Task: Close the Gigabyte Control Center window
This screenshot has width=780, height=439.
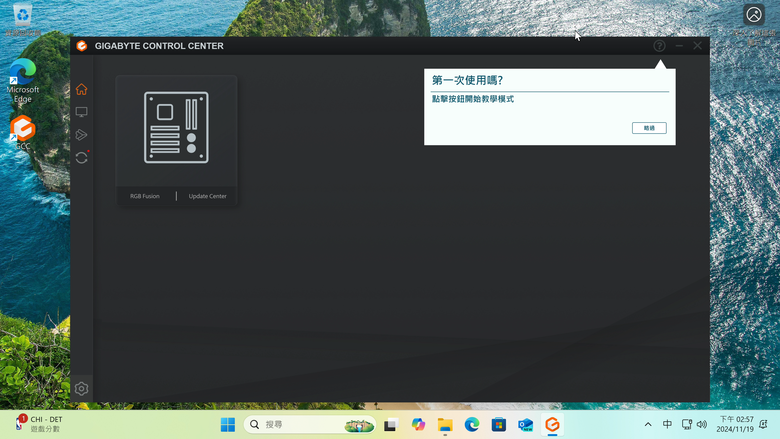Action: [x=697, y=46]
